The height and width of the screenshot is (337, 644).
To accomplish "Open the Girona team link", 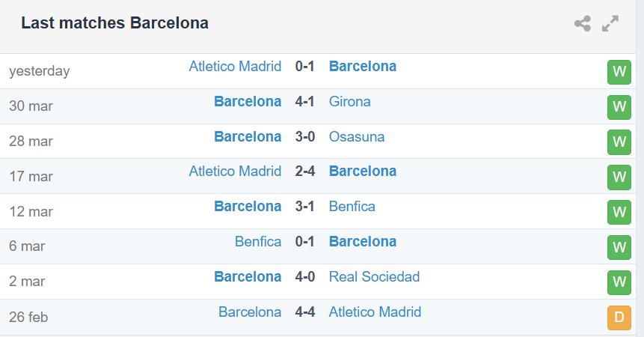I will [349, 102].
